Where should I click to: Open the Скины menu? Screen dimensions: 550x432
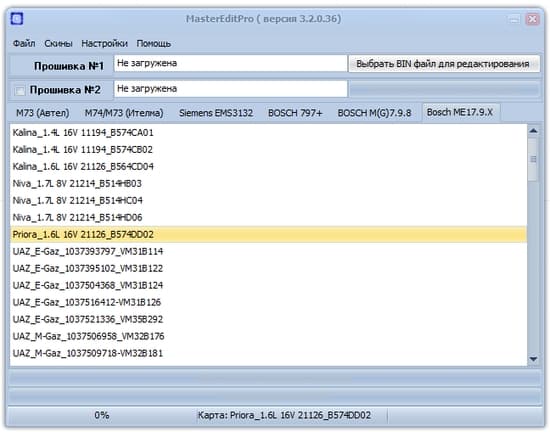click(x=58, y=43)
